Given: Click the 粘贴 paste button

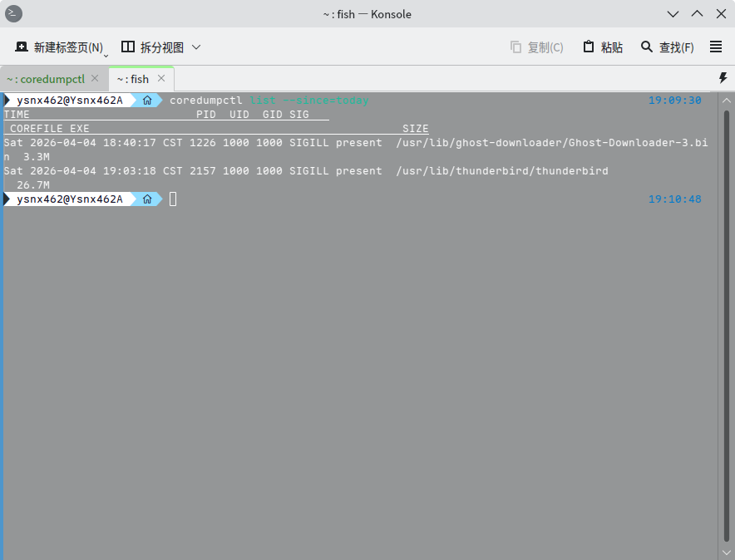Looking at the screenshot, I should (x=602, y=47).
